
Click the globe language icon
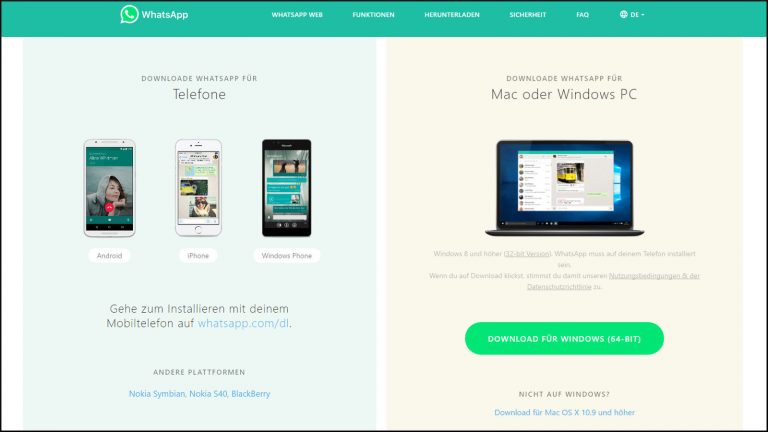point(624,14)
